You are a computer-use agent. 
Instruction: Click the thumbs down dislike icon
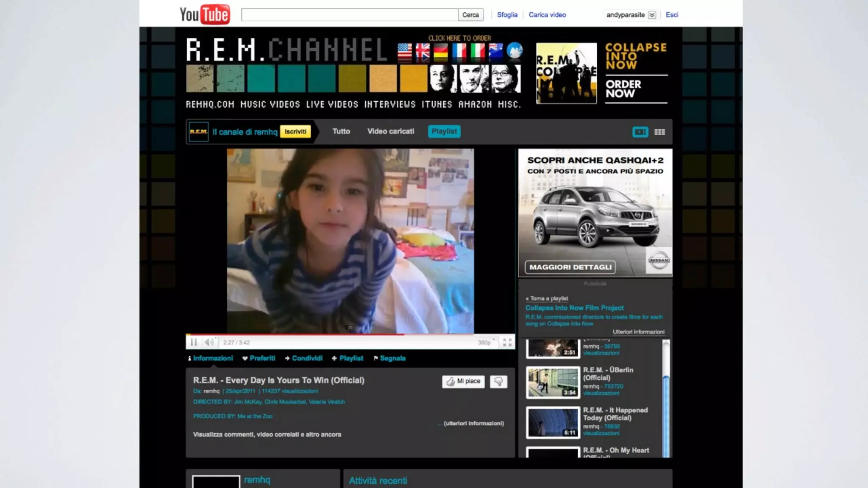(498, 382)
